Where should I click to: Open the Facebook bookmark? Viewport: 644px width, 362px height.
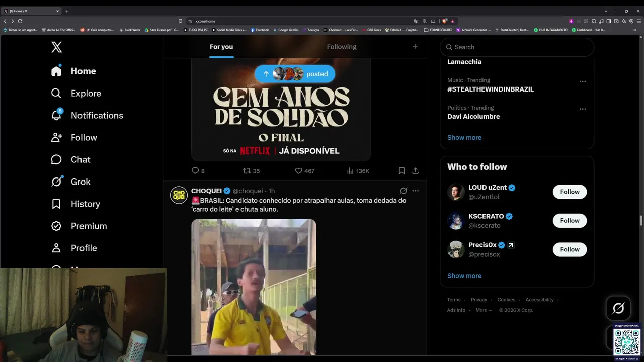click(x=260, y=30)
